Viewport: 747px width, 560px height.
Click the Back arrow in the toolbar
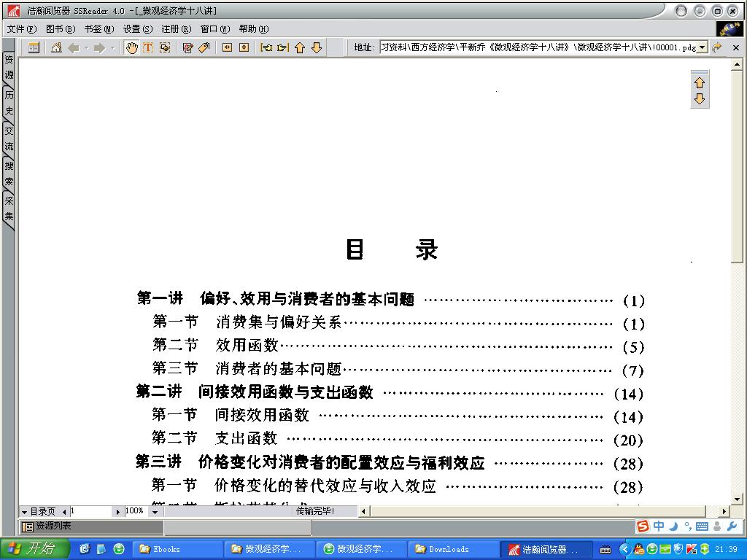(x=74, y=47)
